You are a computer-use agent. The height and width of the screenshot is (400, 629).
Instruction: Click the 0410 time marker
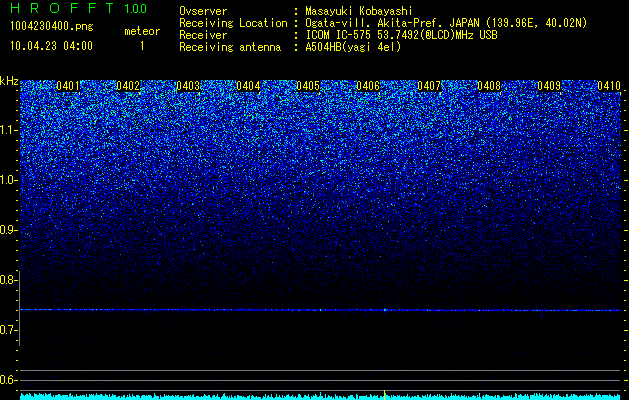tap(609, 86)
